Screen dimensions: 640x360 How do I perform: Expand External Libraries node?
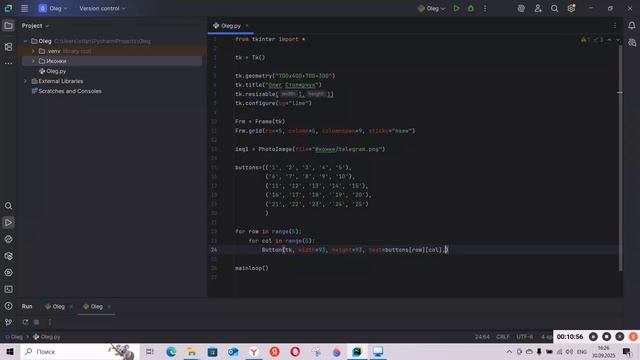(25, 81)
